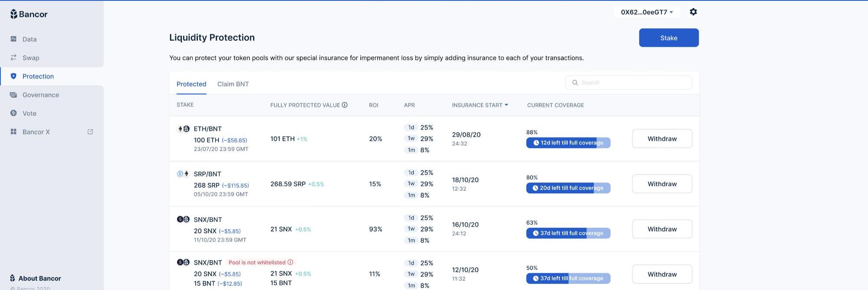Screen dimensions: 868x290
Task: Click the non-whitelisted SNX/BNT token pair icon
Action: (x=183, y=262)
